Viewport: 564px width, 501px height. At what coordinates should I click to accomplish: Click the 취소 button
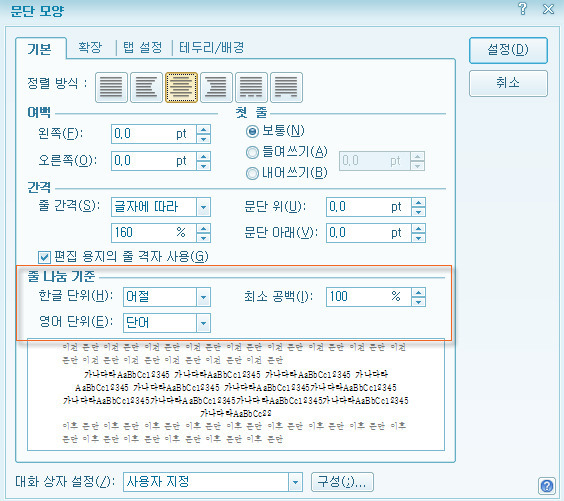click(x=508, y=83)
